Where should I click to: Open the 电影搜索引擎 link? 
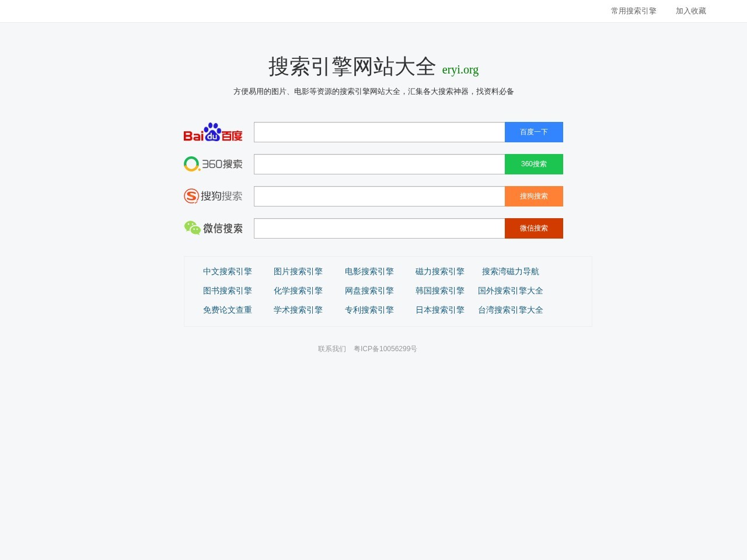click(x=369, y=271)
